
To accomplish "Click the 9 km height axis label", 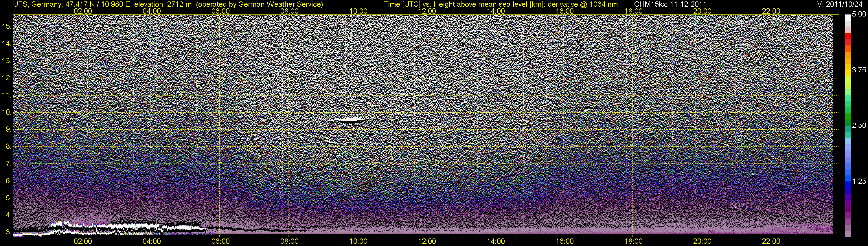I will tap(8, 130).
